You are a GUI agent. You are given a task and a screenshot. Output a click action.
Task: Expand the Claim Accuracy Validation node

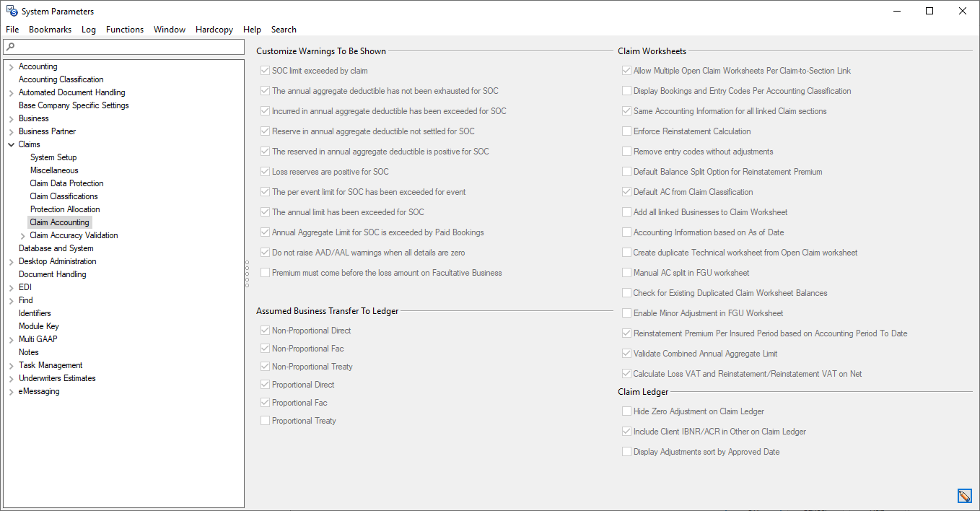[x=22, y=235]
